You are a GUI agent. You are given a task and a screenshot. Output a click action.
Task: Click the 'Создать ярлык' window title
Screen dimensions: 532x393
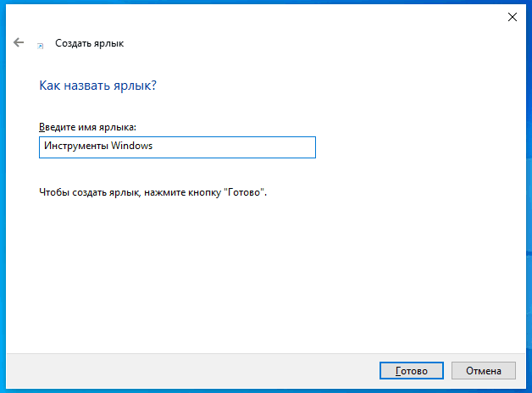point(90,43)
